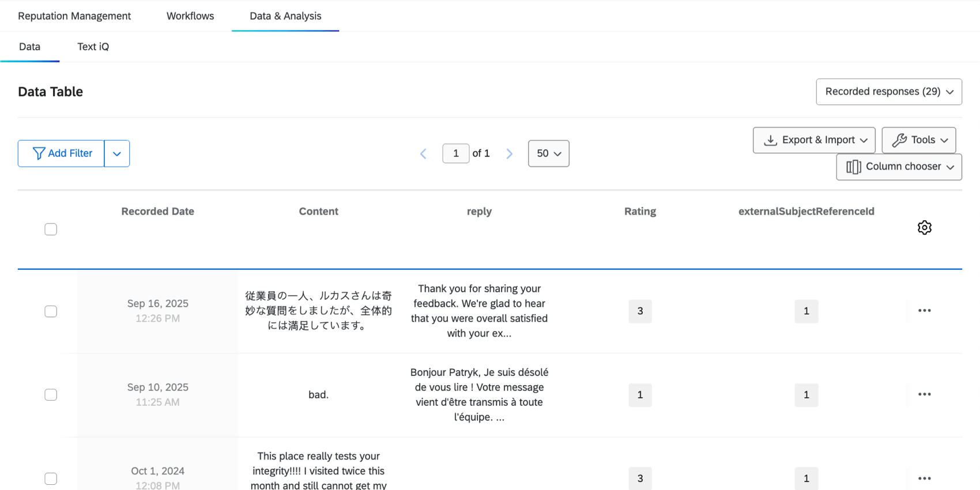The height and width of the screenshot is (490, 980).
Task: Click the reply column header
Action: click(479, 212)
